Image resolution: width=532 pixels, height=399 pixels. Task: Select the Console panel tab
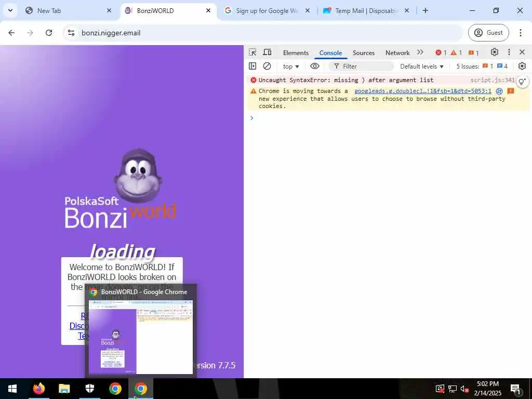click(x=330, y=53)
